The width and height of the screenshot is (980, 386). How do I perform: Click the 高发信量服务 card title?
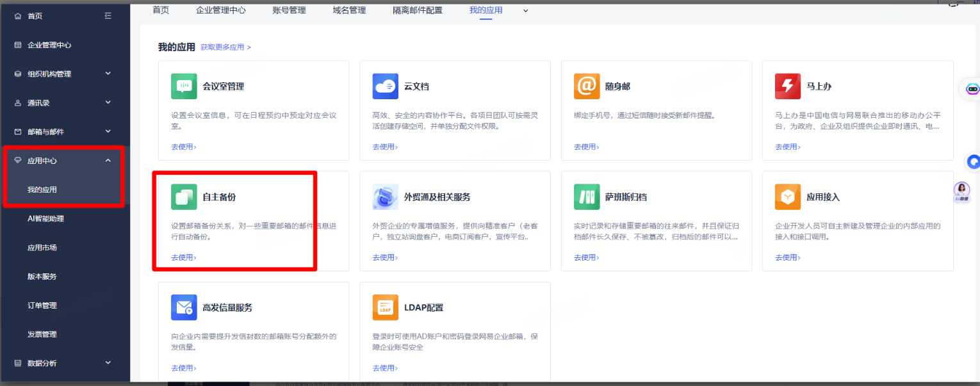click(x=227, y=308)
